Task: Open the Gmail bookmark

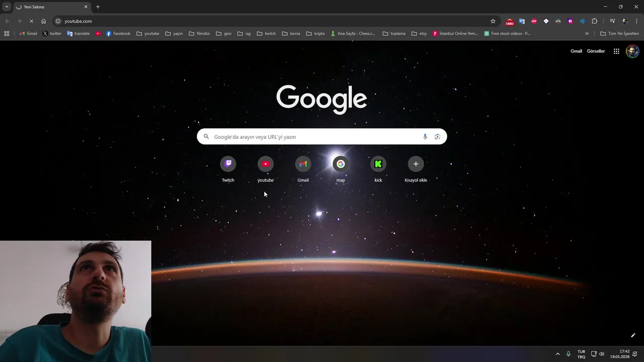Action: 28,34
